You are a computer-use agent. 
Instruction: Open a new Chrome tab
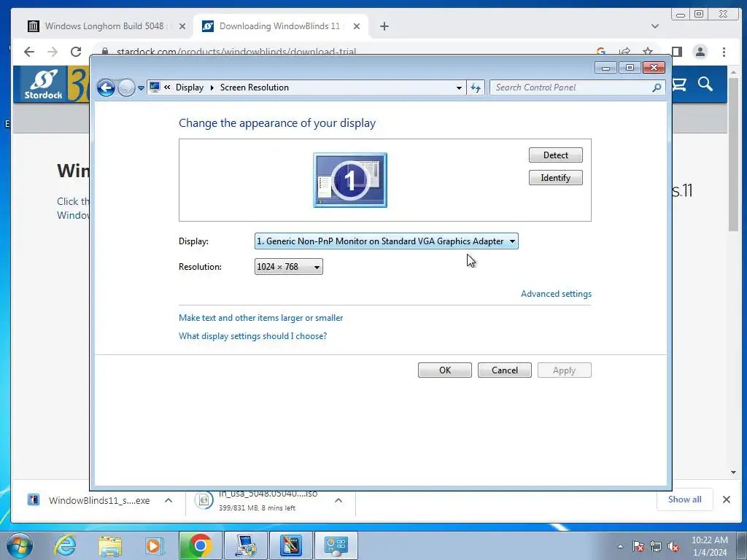click(x=384, y=27)
